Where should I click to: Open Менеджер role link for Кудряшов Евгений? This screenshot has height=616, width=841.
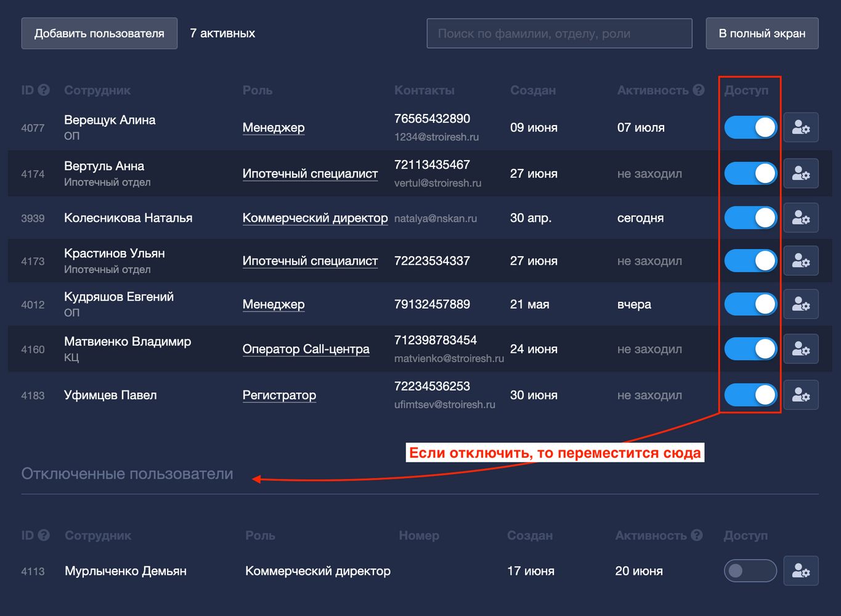point(274,304)
